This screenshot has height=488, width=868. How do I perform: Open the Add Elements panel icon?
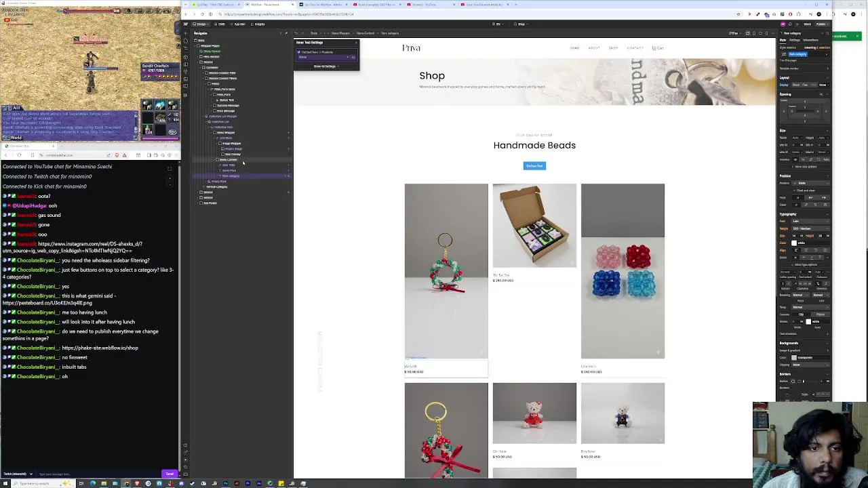pyautogui.click(x=185, y=33)
